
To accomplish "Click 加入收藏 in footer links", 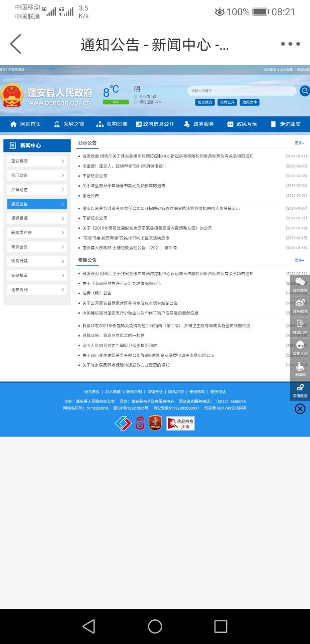I will pos(113,391).
